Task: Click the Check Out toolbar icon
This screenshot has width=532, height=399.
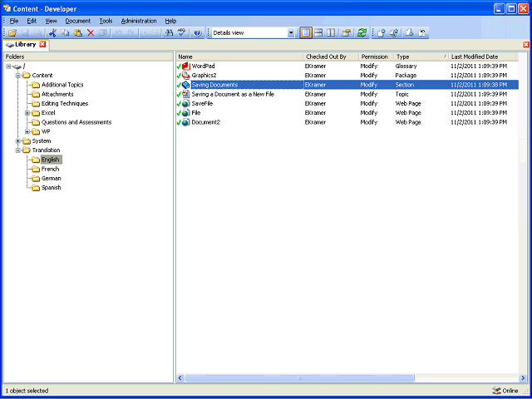Action: pos(410,33)
